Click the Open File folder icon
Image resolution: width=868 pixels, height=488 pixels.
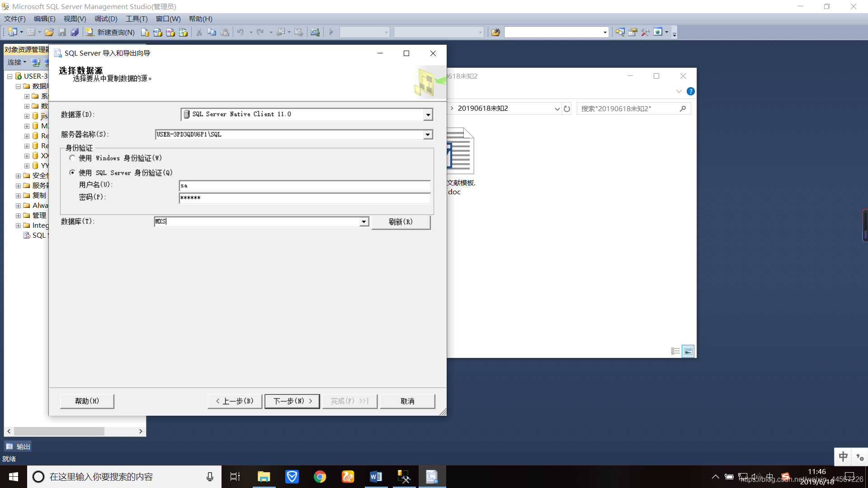tap(49, 32)
